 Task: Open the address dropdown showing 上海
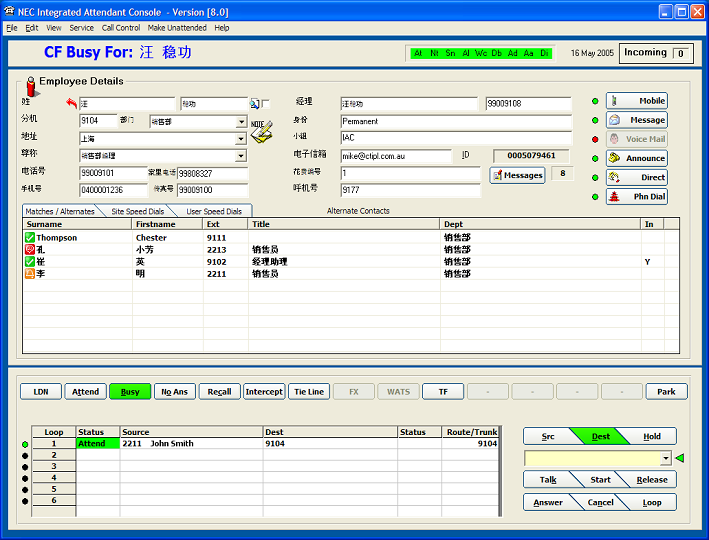click(x=241, y=138)
